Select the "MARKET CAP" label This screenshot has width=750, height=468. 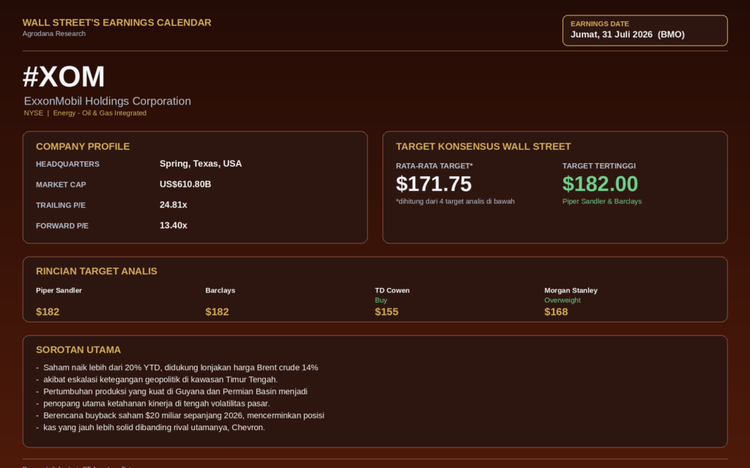coord(61,185)
